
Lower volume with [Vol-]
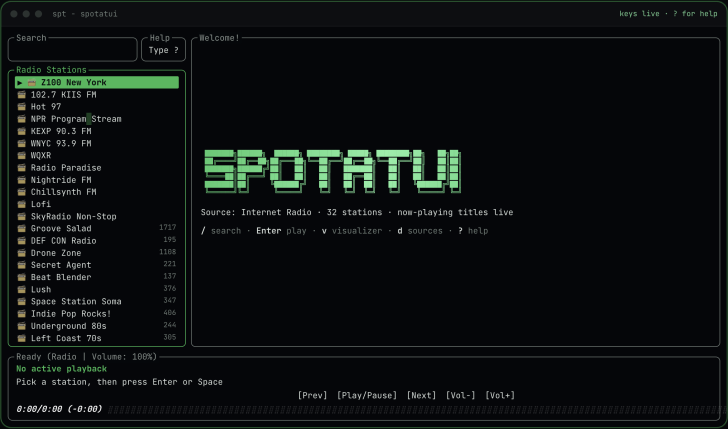pyautogui.click(x=461, y=396)
